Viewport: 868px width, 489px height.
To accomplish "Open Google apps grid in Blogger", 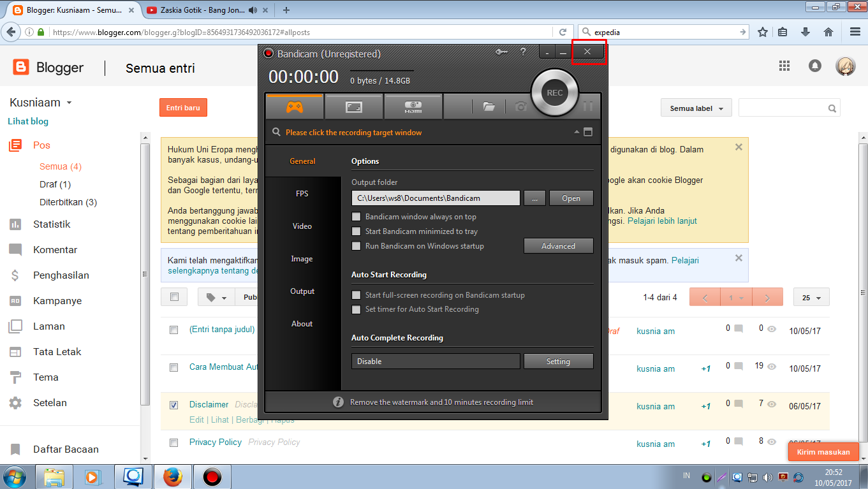I will tap(784, 66).
